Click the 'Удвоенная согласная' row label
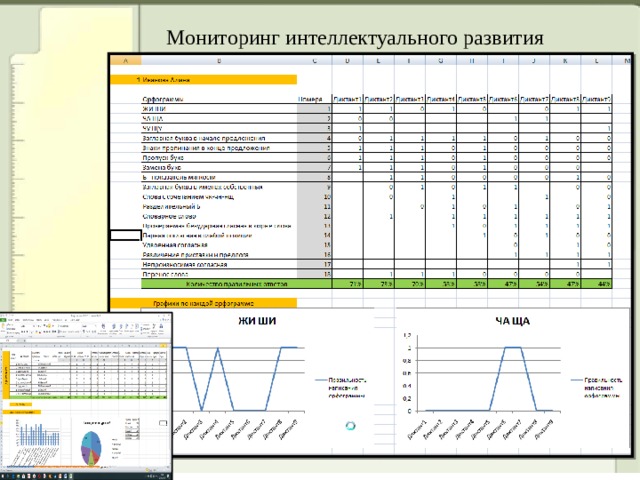 click(x=175, y=245)
